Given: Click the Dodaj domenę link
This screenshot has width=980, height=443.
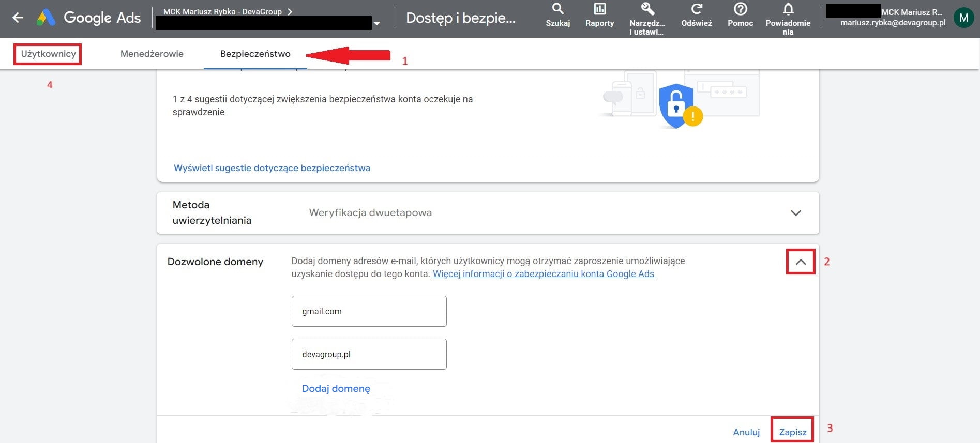Looking at the screenshot, I should point(336,388).
